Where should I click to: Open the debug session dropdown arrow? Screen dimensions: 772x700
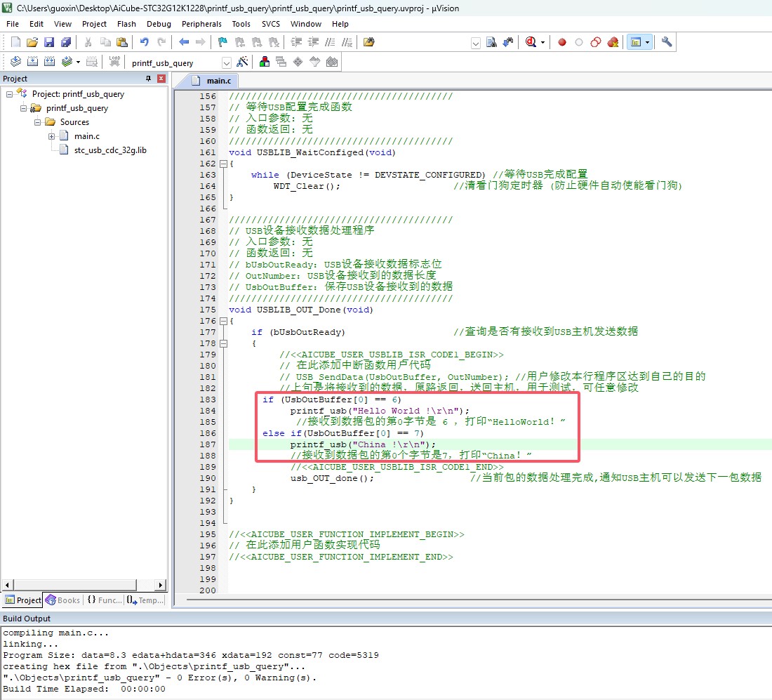click(x=543, y=43)
